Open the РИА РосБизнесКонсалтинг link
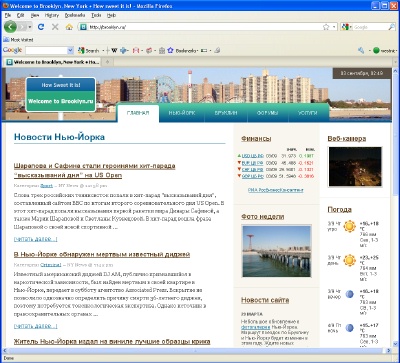Screen dimensions: 400x363 [276, 190]
